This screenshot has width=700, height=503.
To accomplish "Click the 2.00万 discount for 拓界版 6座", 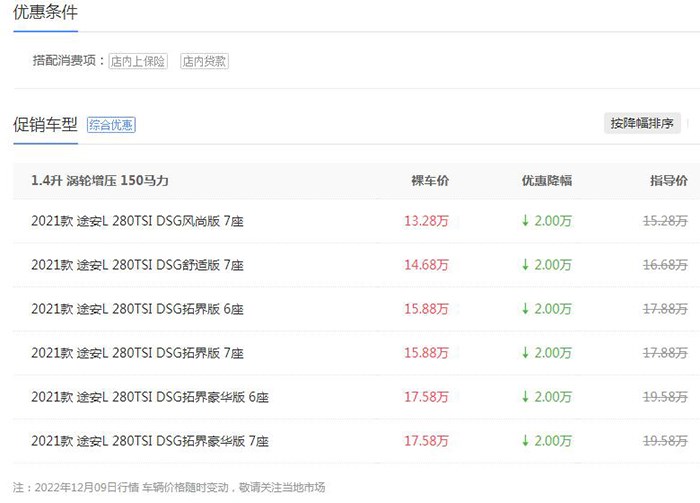I will pyautogui.click(x=547, y=309).
